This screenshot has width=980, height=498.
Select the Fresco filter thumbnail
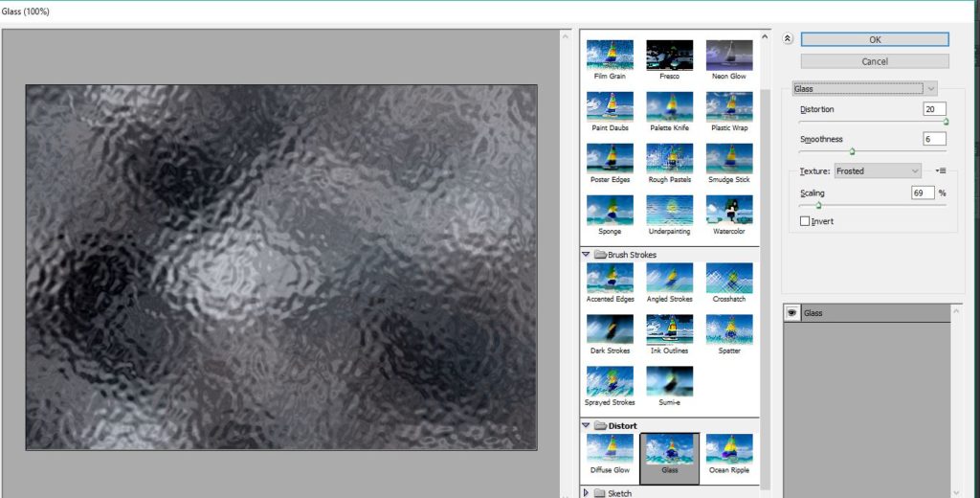(669, 55)
